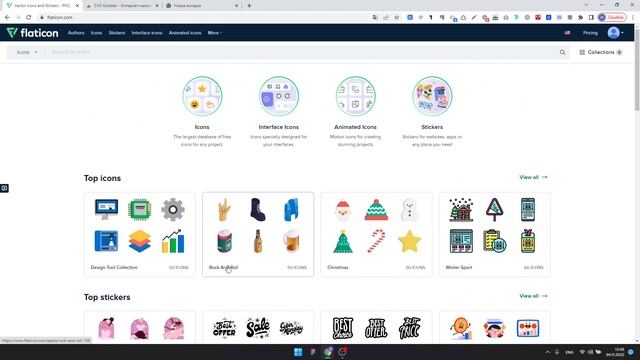
Task: Click the Chrome taskbar icon
Action: [x=328, y=352]
